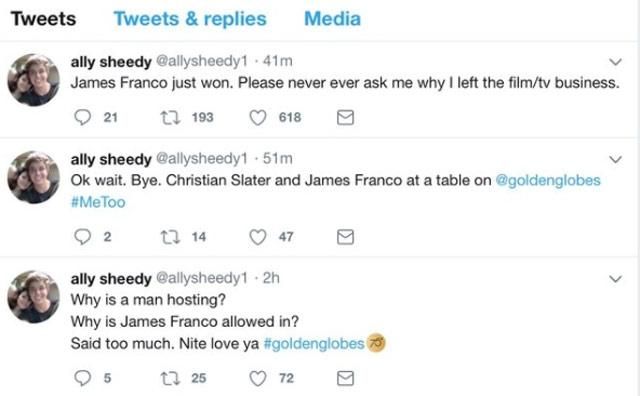This screenshot has height=396, width=640.
Task: Open the #MeToo hashtag link
Action: click(98, 202)
